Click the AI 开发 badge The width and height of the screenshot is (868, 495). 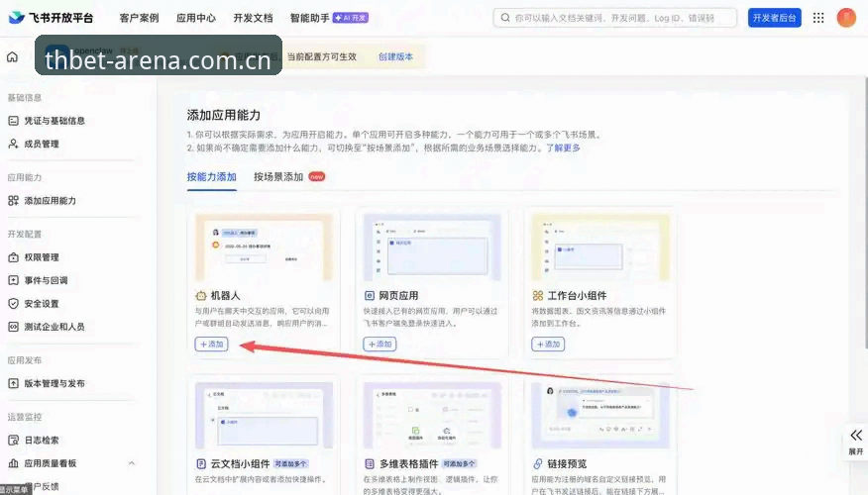pyautogui.click(x=351, y=18)
